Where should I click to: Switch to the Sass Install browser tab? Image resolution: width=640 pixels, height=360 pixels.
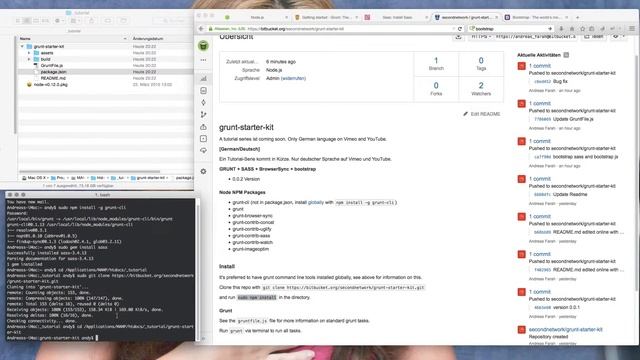(397, 17)
